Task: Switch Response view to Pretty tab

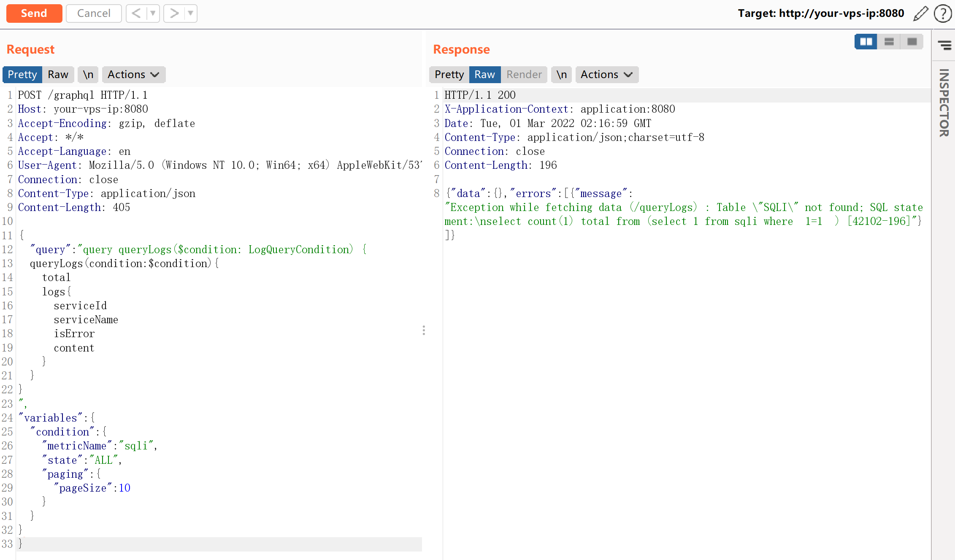Action: click(x=449, y=75)
